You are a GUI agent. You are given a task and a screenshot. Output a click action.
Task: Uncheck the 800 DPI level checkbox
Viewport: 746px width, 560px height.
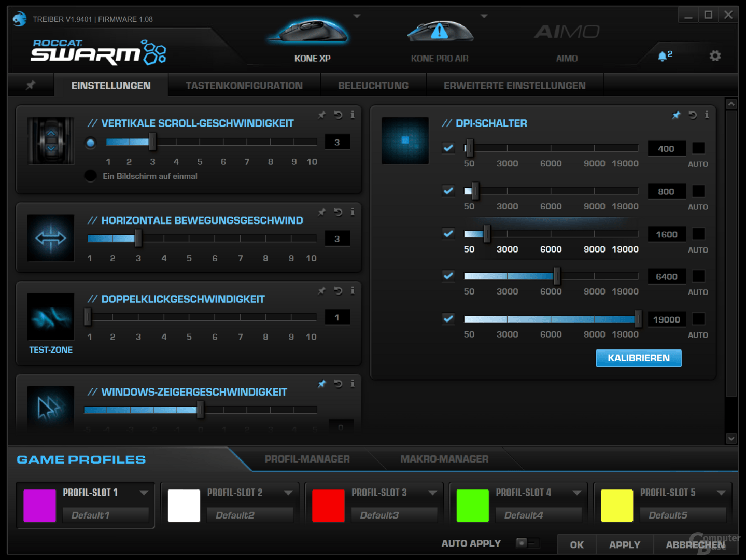pyautogui.click(x=448, y=191)
